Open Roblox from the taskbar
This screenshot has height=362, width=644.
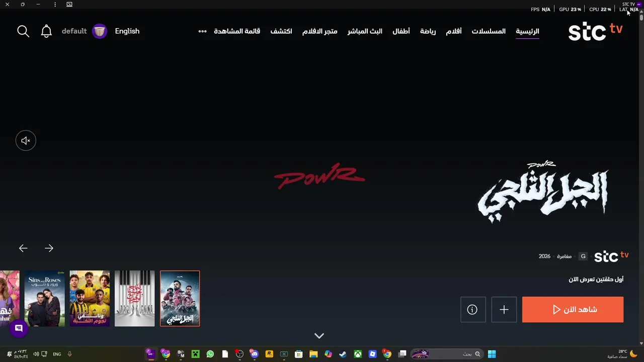tap(373, 354)
